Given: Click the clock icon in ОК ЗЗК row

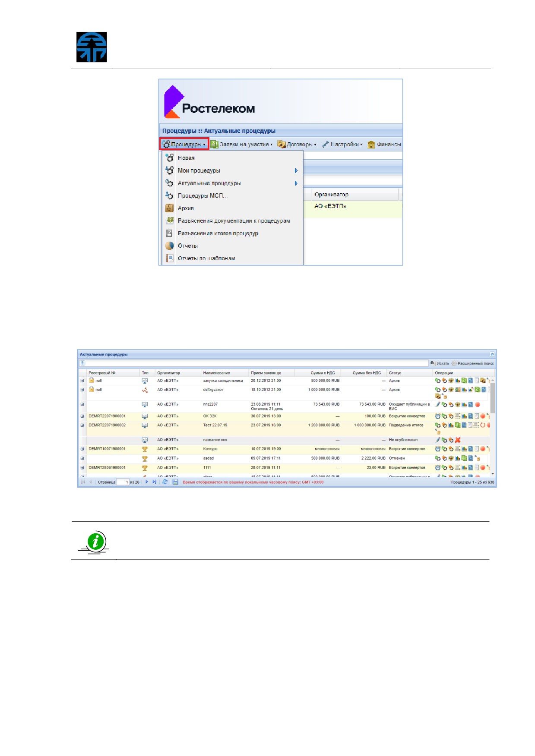Looking at the screenshot, I should (x=437, y=416).
